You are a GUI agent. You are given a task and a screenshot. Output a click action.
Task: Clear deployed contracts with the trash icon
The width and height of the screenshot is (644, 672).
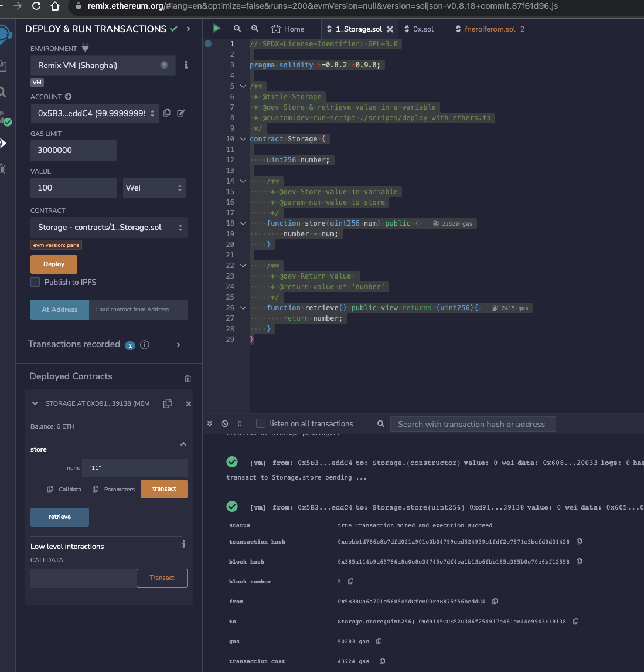click(188, 378)
